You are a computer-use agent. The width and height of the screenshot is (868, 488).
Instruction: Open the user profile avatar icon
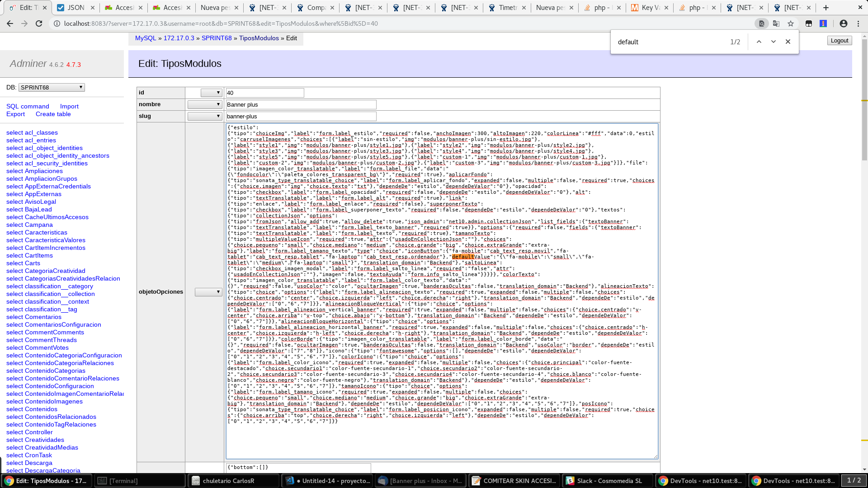coord(844,23)
